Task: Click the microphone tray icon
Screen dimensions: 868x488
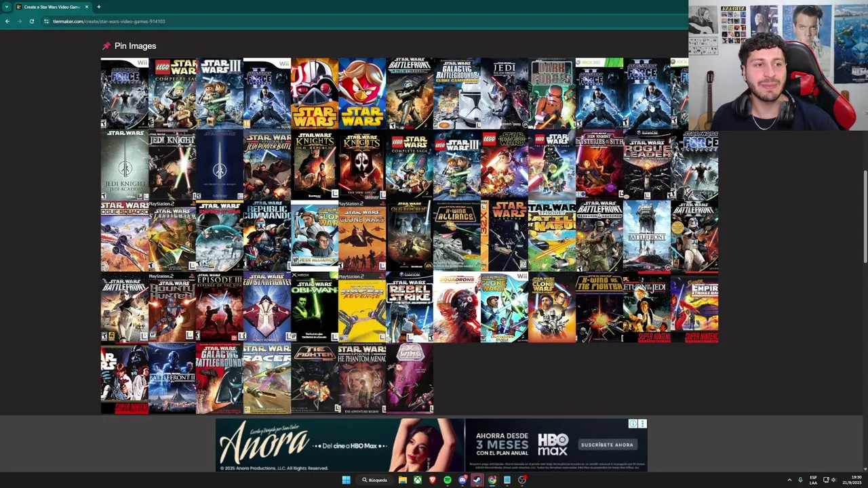Action: (x=800, y=480)
